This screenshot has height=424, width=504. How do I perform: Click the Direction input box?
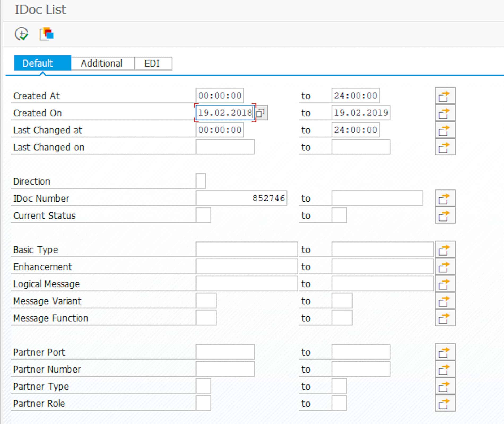click(201, 181)
